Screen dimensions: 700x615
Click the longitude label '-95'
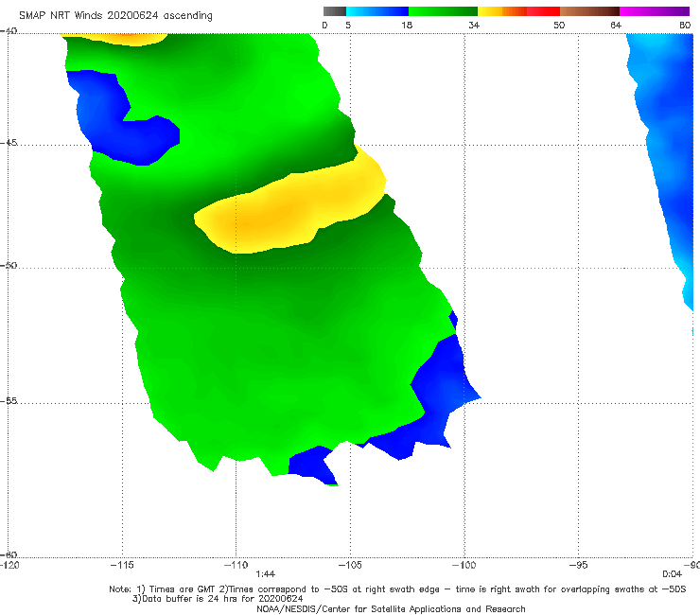579,565
